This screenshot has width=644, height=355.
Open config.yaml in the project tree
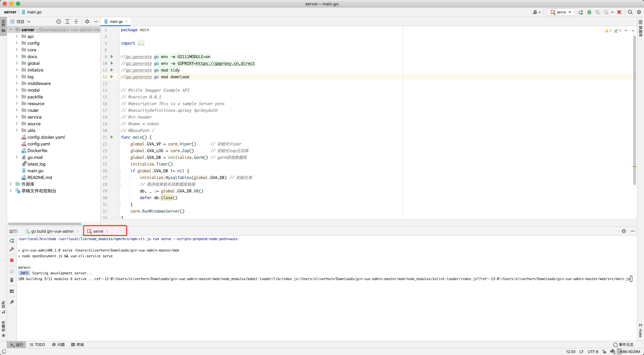(x=39, y=144)
